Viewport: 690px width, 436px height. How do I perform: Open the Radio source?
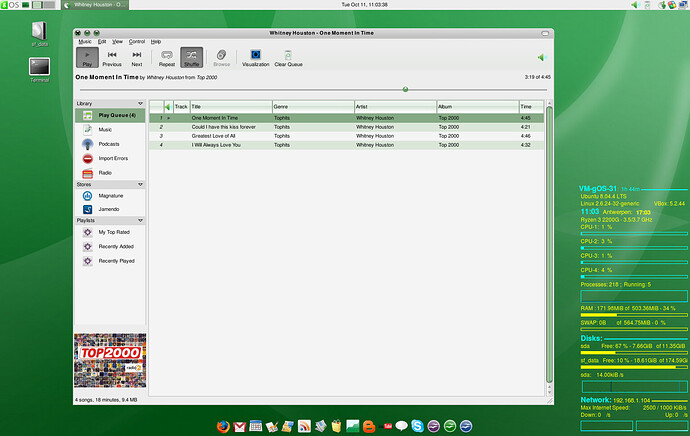pos(110,173)
